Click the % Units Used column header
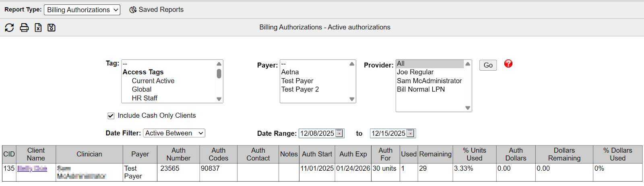Screen dimensions: 644x186 475,154
